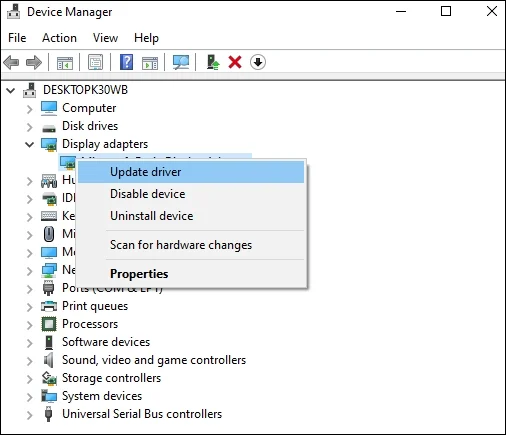Click the Storage controllers icon

point(49,378)
